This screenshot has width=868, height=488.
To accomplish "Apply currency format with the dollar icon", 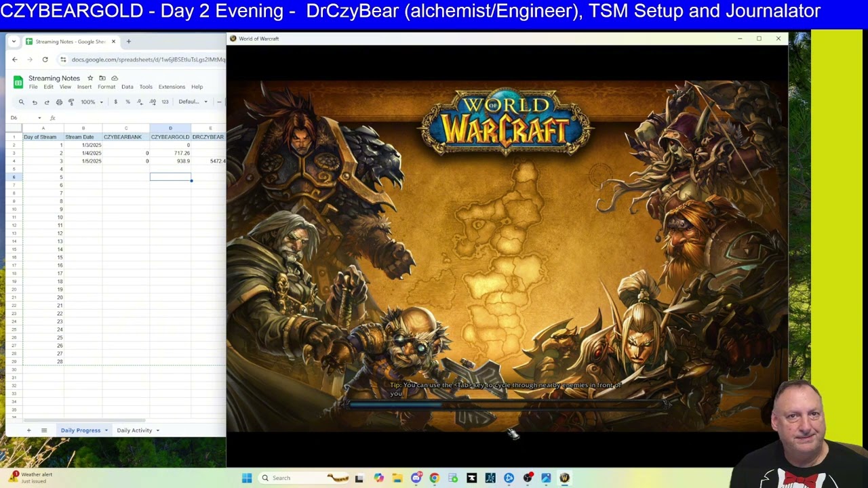I will (115, 102).
